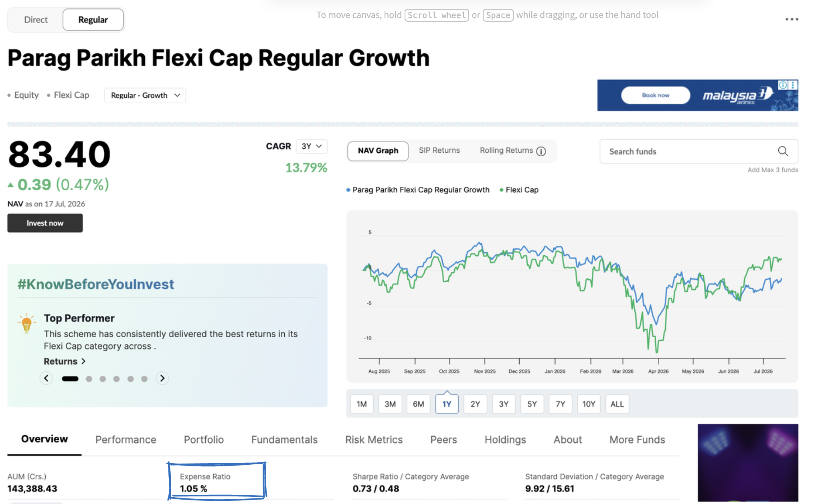Open the Overview section tab
Viewport: 818px width, 504px height.
[x=45, y=439]
